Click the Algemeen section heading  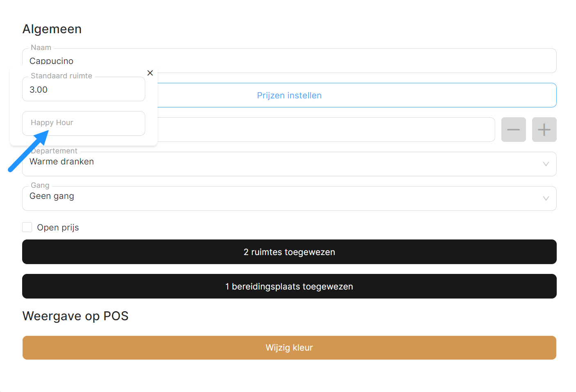pyautogui.click(x=52, y=29)
